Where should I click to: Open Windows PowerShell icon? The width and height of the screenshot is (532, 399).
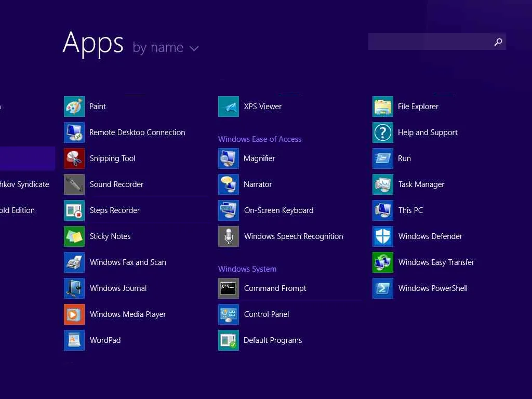[383, 288]
